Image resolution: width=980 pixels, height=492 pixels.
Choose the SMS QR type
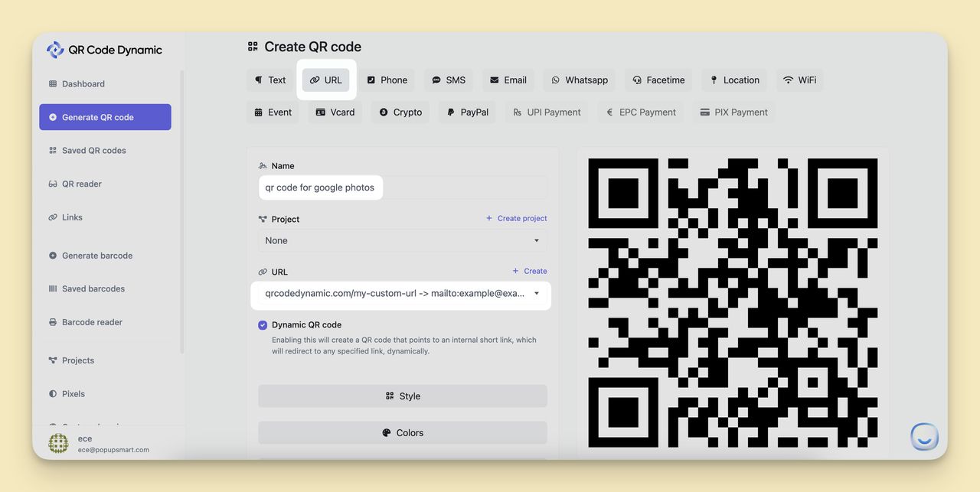449,80
